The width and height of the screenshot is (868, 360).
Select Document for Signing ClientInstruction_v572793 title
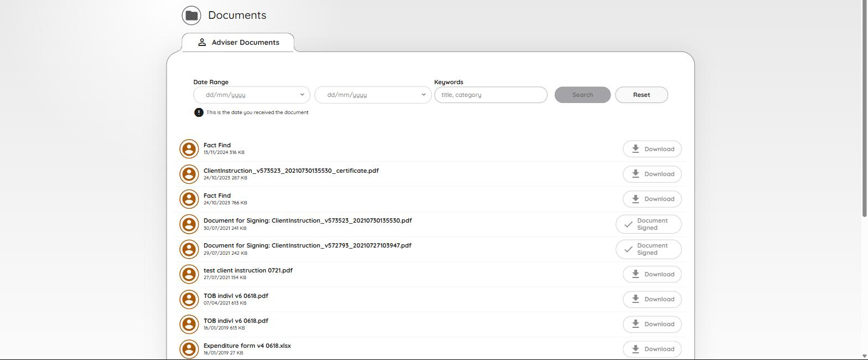point(307,245)
